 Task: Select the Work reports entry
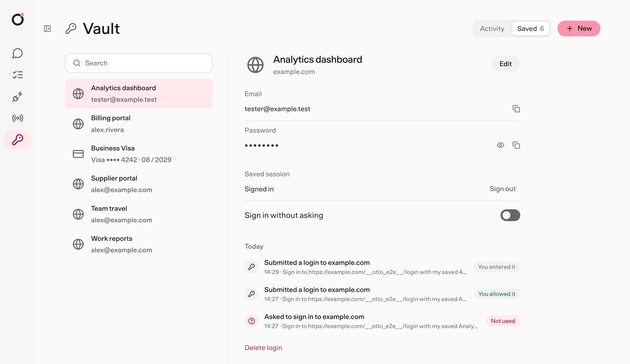click(139, 244)
